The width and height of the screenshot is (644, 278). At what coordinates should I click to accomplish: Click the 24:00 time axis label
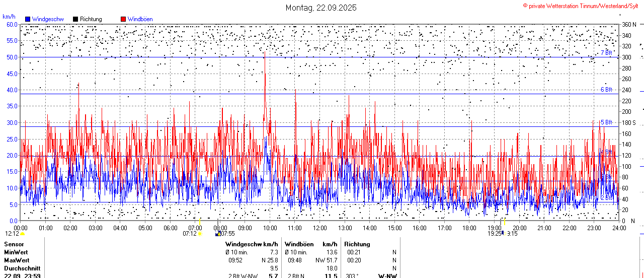[x=619, y=228]
